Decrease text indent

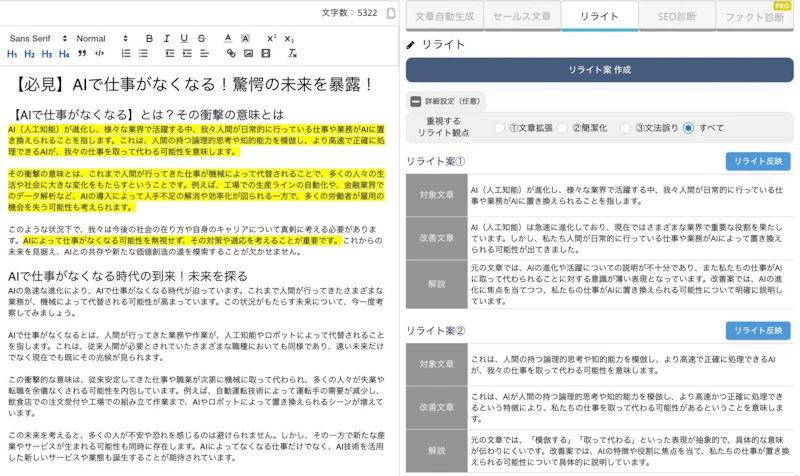[170, 53]
